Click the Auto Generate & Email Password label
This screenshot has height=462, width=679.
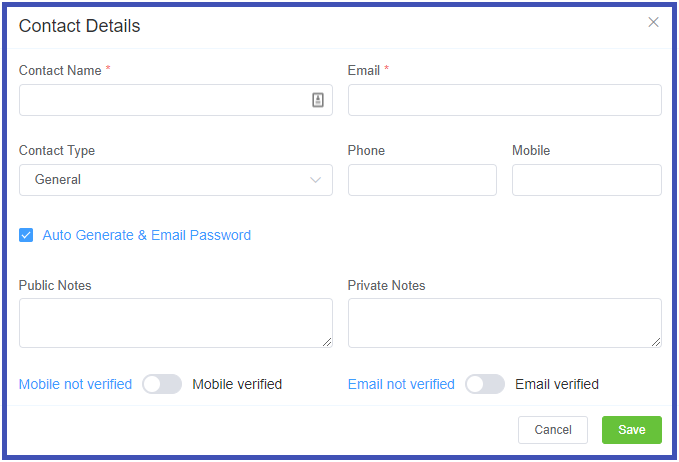(x=147, y=236)
